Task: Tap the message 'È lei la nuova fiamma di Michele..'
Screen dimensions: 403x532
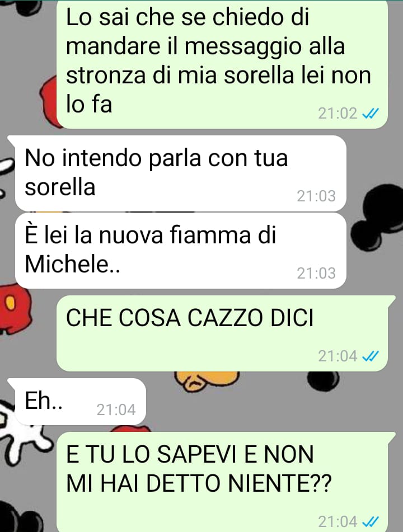Action: [x=181, y=251]
